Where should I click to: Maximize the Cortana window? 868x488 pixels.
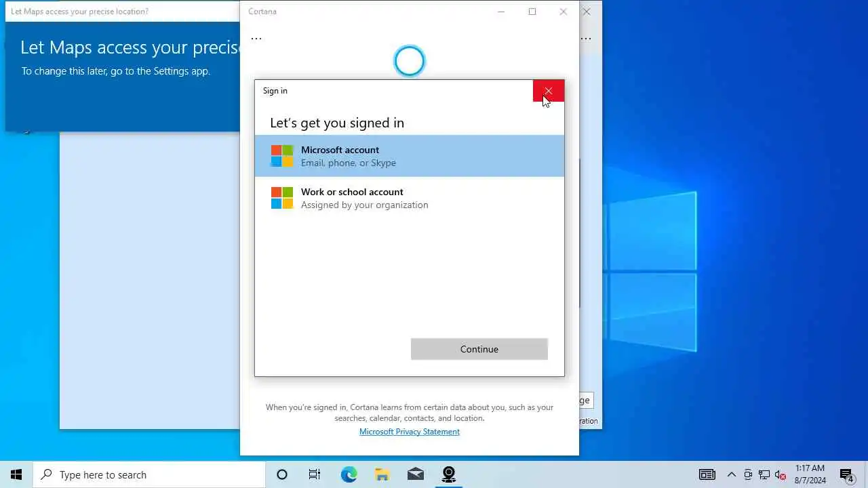(x=532, y=12)
